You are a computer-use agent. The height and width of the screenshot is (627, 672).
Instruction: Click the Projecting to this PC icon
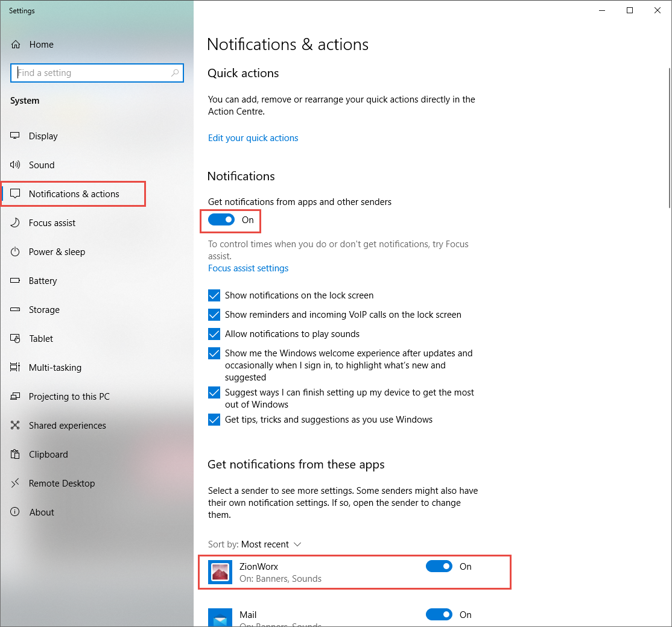pyautogui.click(x=15, y=396)
